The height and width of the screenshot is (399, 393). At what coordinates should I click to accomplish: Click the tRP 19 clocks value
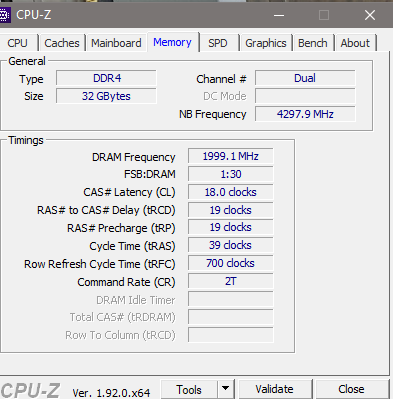point(231,227)
